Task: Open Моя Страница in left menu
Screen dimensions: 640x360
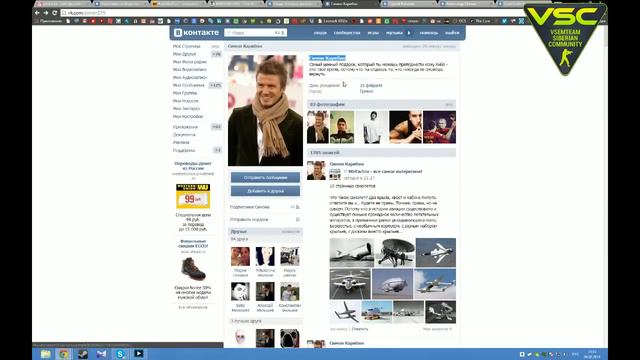Action: (187, 47)
